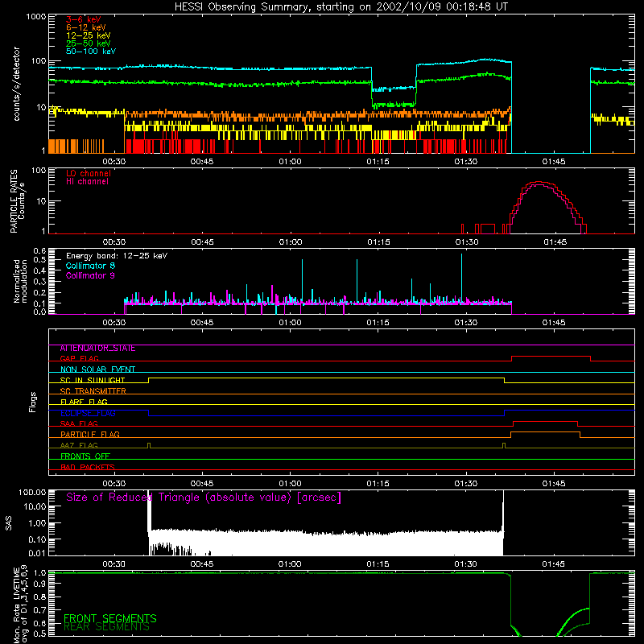The width and height of the screenshot is (644, 644).
Task: Click the FLARE_FLAG label
Action: [84, 402]
